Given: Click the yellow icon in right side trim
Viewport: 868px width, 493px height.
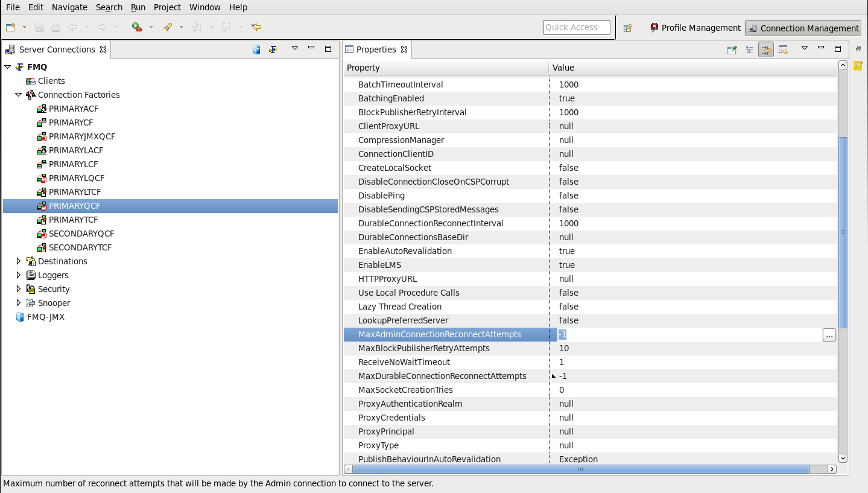Looking at the screenshot, I should (858, 66).
